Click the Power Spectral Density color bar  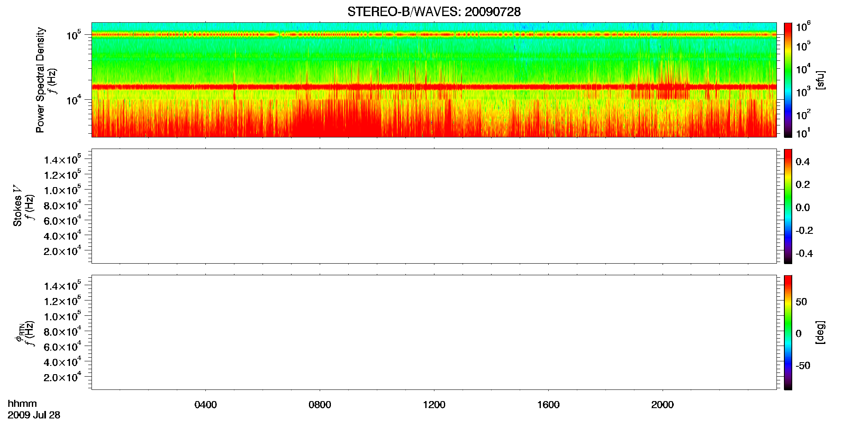pyautogui.click(x=788, y=80)
